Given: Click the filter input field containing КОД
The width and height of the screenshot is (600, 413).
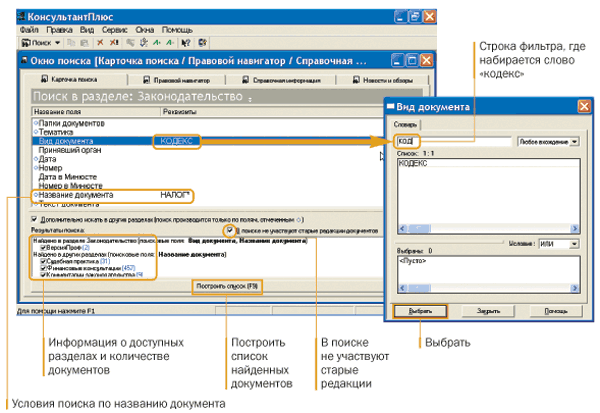Looking at the screenshot, I should [x=454, y=141].
